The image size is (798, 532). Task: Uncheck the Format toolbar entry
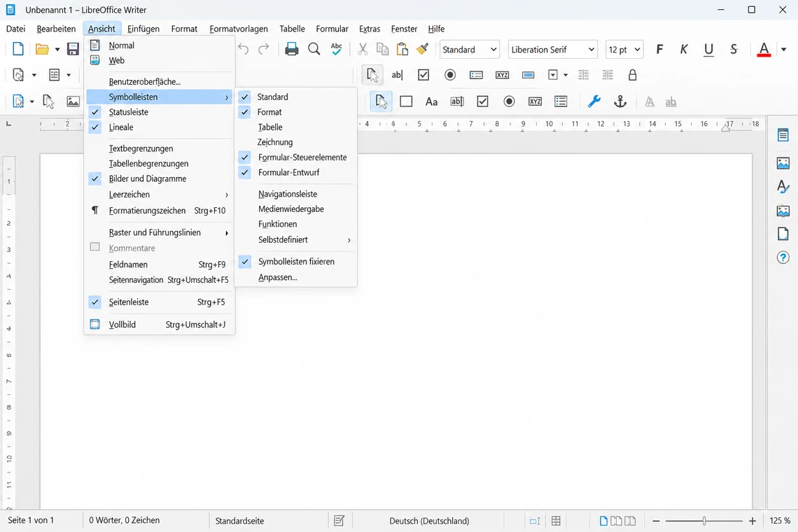tap(296, 112)
